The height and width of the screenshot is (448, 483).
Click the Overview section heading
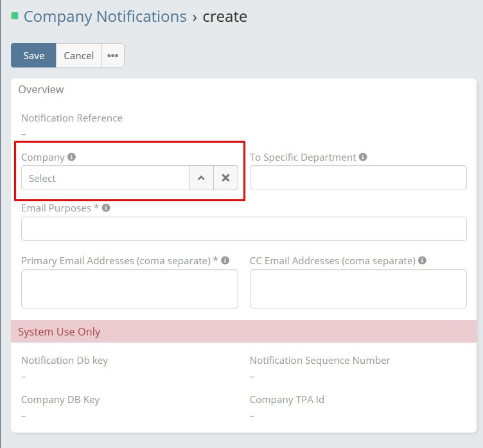pyautogui.click(x=41, y=89)
